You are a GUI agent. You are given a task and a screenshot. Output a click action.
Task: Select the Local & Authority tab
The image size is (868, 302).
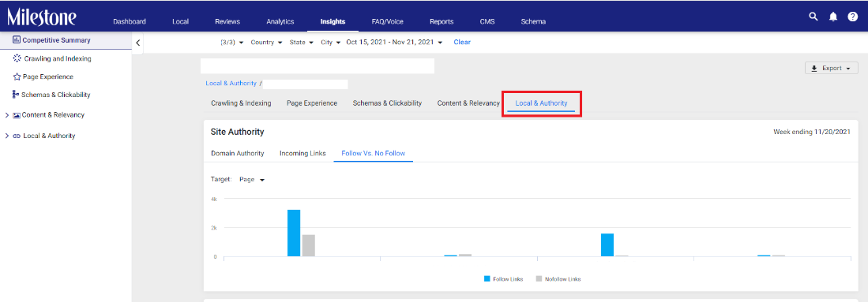click(541, 103)
